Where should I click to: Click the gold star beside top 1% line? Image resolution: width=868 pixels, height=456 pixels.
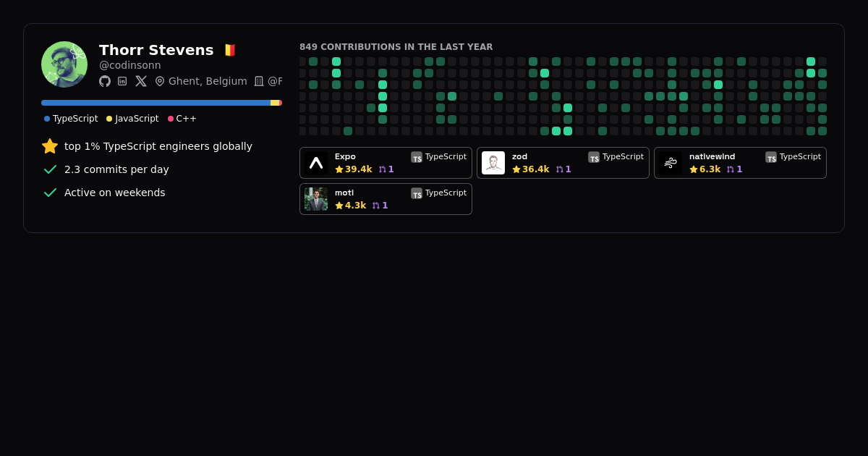point(50,146)
